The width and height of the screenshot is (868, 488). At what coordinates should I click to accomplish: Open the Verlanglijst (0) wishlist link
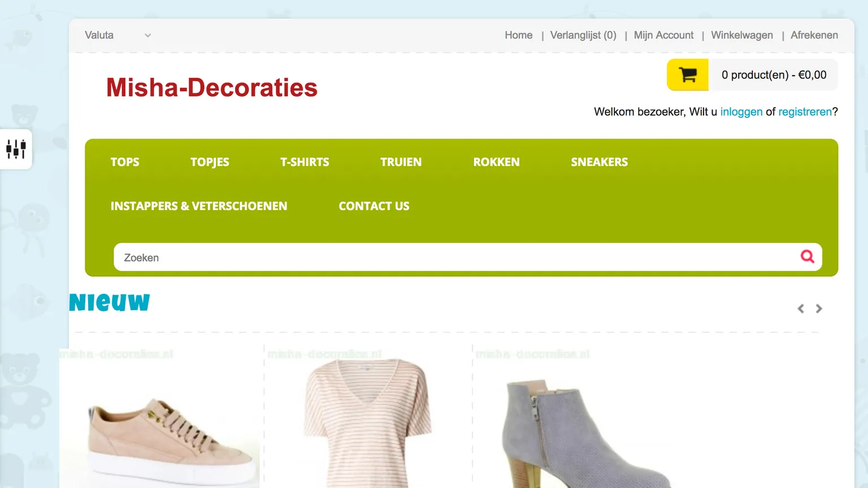point(583,35)
